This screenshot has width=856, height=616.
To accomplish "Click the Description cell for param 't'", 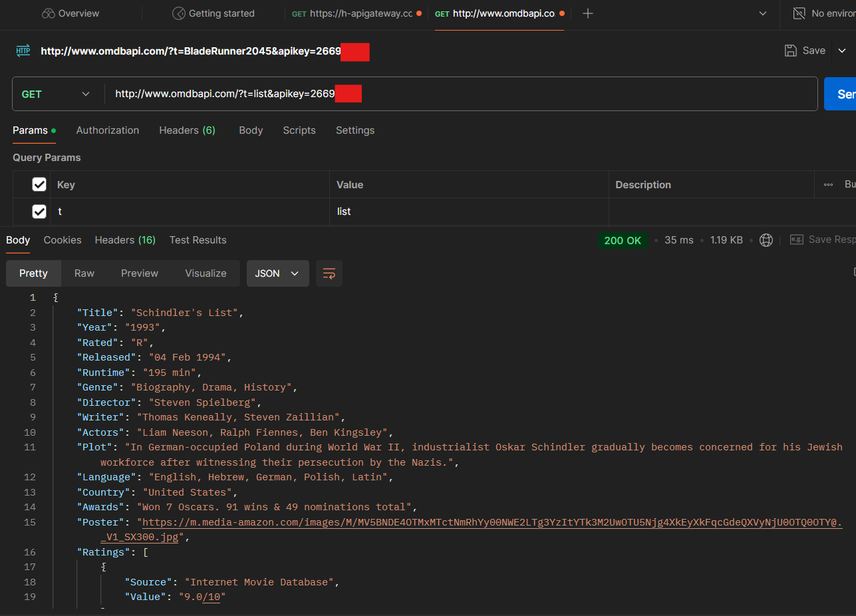I will (712, 212).
